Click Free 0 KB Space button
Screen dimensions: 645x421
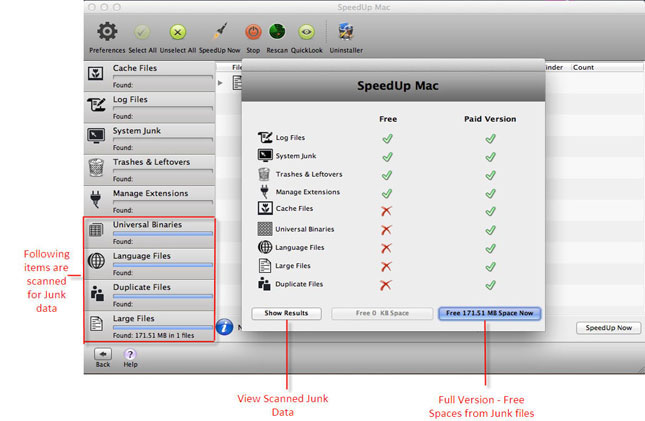click(382, 313)
